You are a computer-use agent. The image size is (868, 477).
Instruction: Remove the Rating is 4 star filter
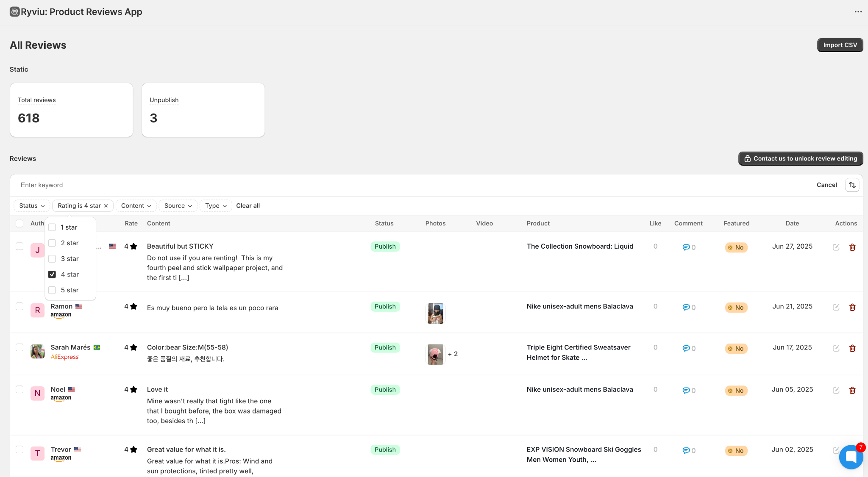[106, 206]
